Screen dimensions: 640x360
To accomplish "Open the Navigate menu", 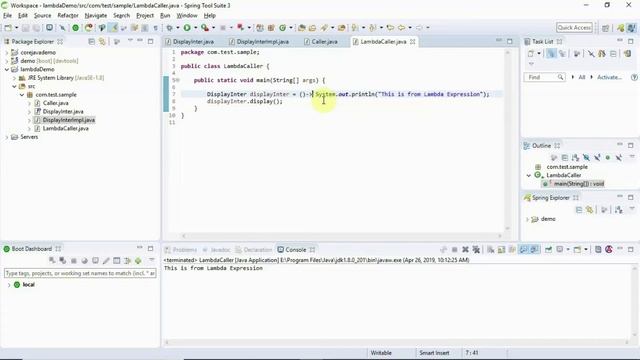I will coord(96,16).
